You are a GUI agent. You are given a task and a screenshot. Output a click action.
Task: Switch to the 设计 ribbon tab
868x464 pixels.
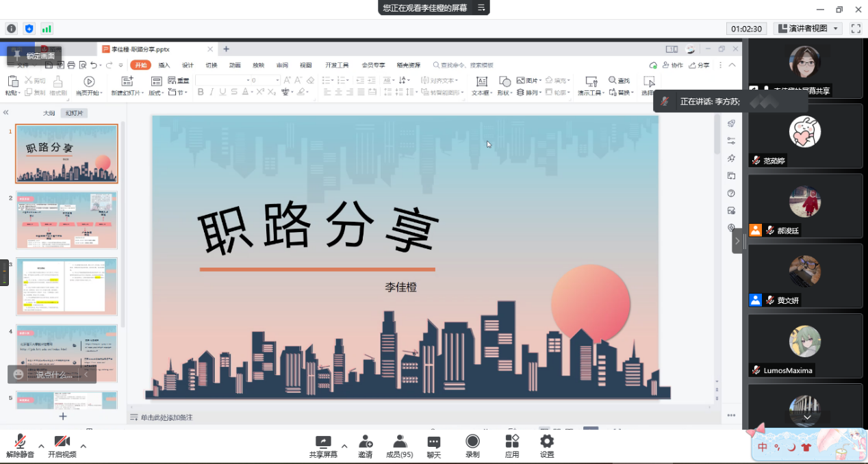188,65
